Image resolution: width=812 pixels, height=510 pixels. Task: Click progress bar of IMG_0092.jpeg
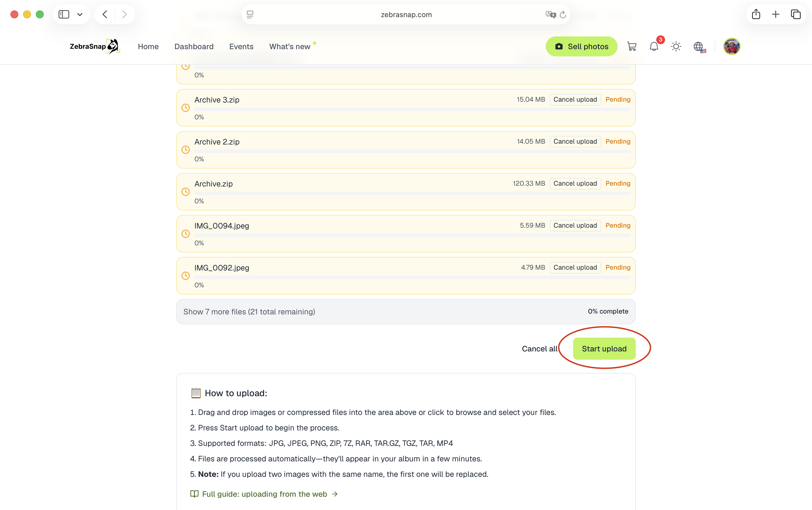pos(412,278)
